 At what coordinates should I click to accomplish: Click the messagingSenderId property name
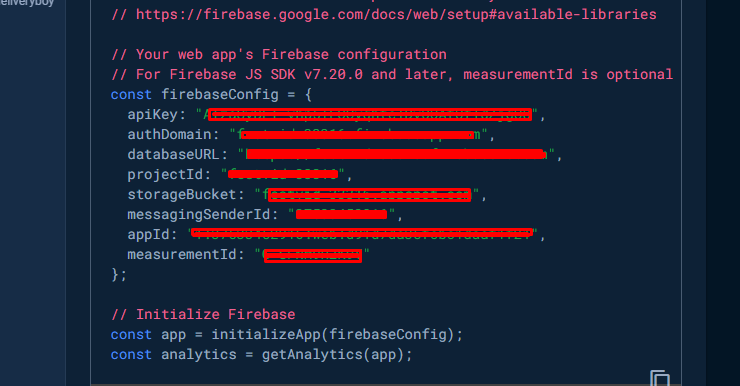click(199, 215)
